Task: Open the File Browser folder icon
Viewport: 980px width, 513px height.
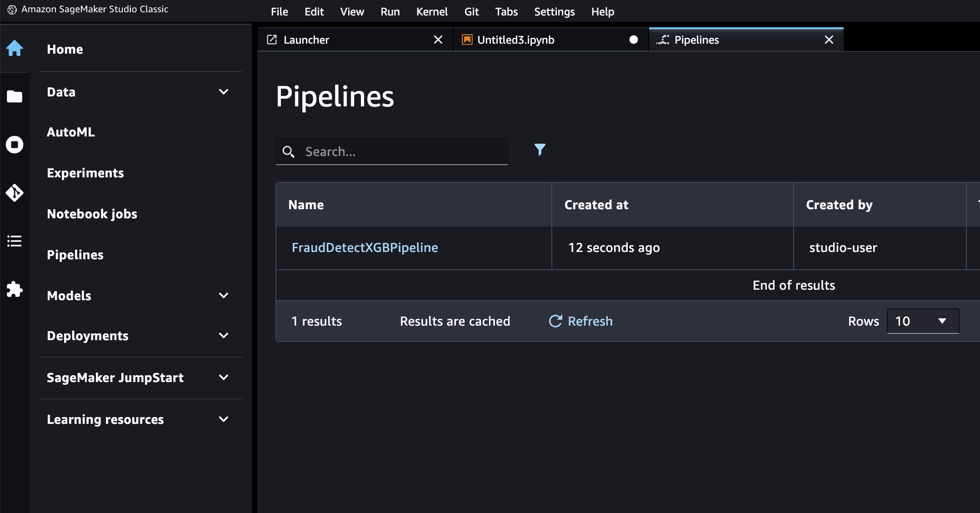Action: tap(15, 96)
